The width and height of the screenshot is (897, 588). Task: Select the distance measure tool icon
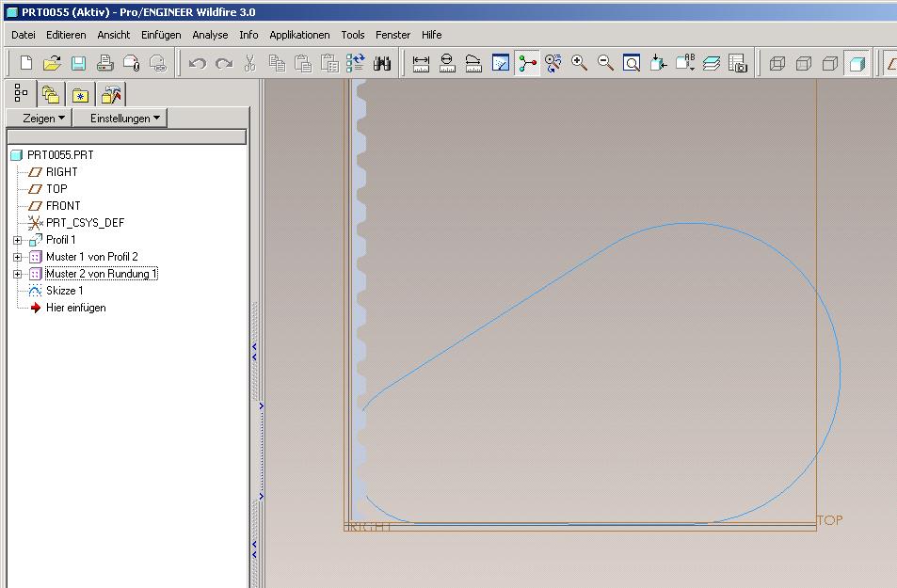click(421, 63)
